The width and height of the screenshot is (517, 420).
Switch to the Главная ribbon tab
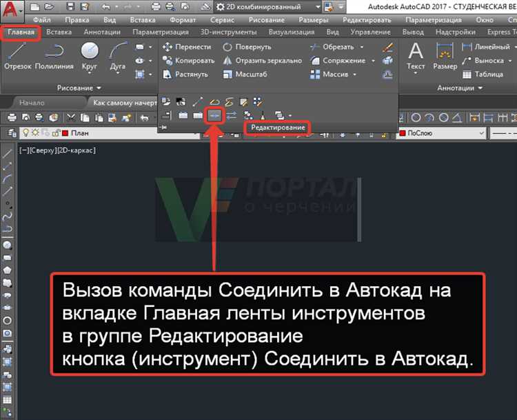pyautogui.click(x=21, y=32)
